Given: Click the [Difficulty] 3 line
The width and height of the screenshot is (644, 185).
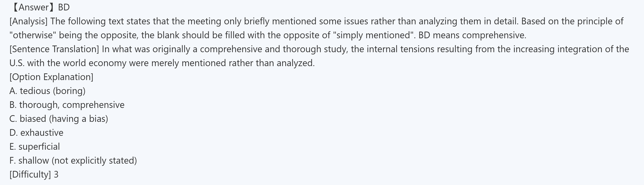Looking at the screenshot, I should point(34,174).
